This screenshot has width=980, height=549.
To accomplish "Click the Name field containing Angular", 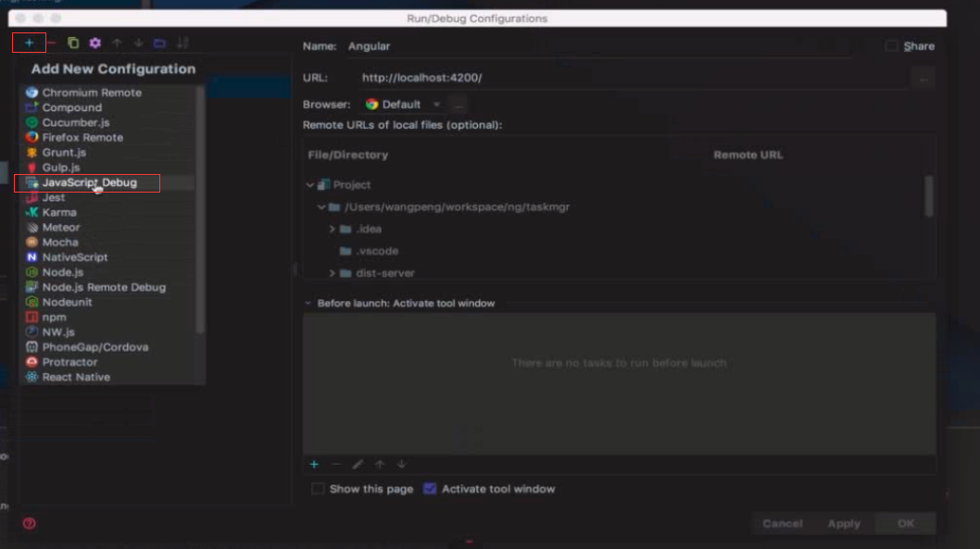I will (x=598, y=46).
